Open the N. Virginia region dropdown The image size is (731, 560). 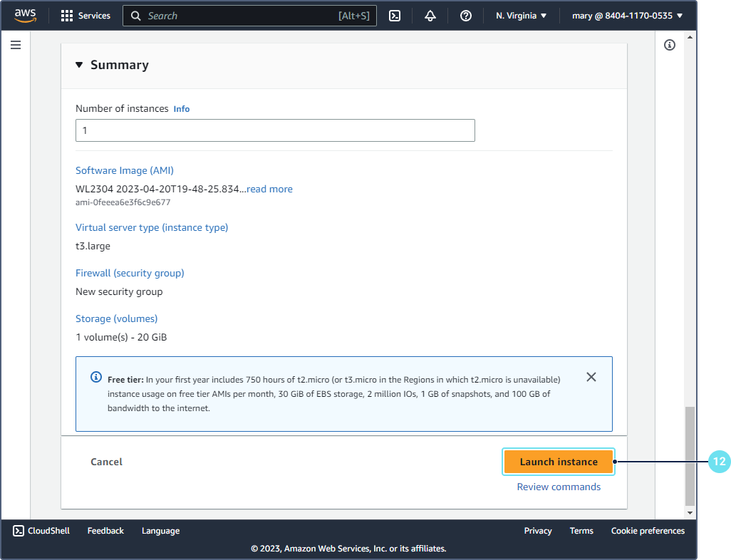[x=521, y=16]
